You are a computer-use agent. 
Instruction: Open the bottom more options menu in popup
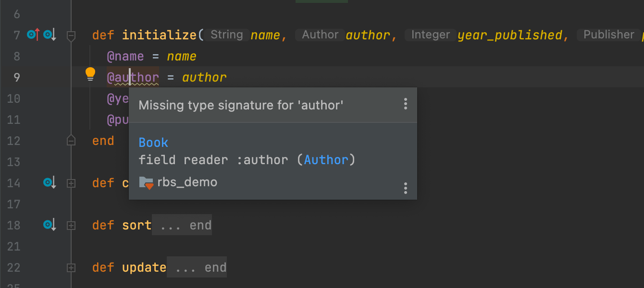point(406,188)
